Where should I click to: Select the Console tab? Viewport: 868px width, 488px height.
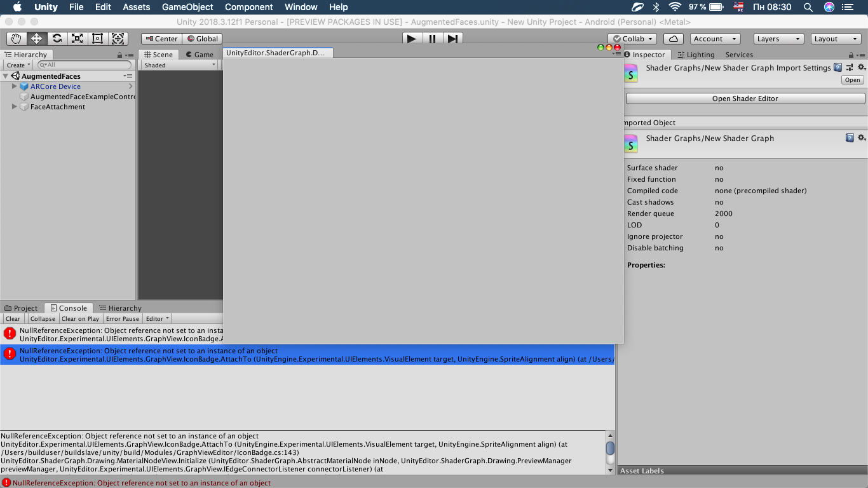(69, 308)
